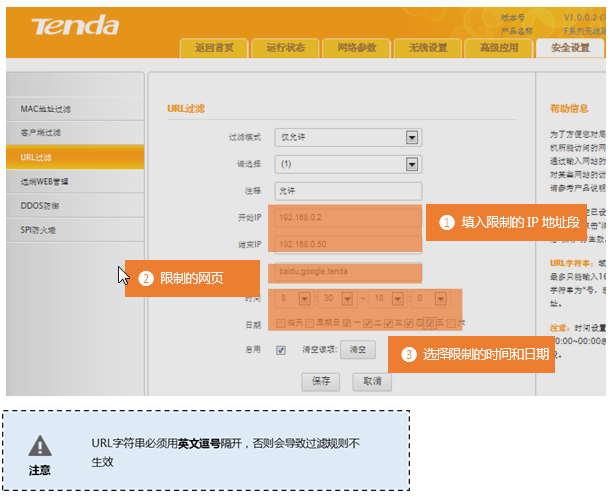Check the 每天 every day checkbox
The height and width of the screenshot is (497, 616).
281,324
